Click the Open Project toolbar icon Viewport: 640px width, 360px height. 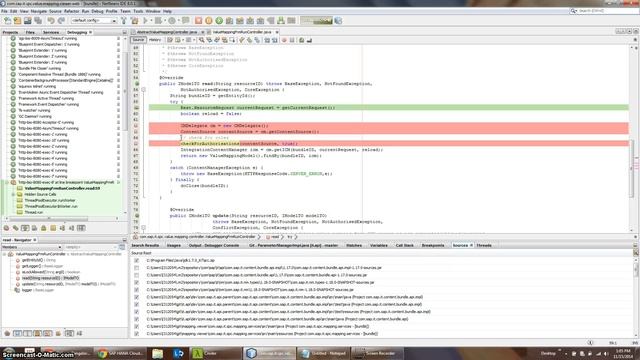click(x=27, y=20)
